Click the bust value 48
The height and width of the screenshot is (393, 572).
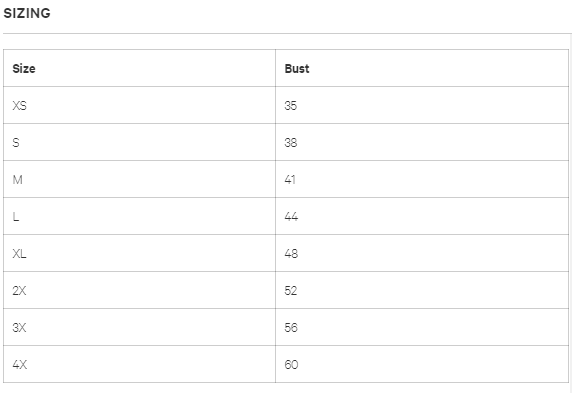pyautogui.click(x=291, y=254)
